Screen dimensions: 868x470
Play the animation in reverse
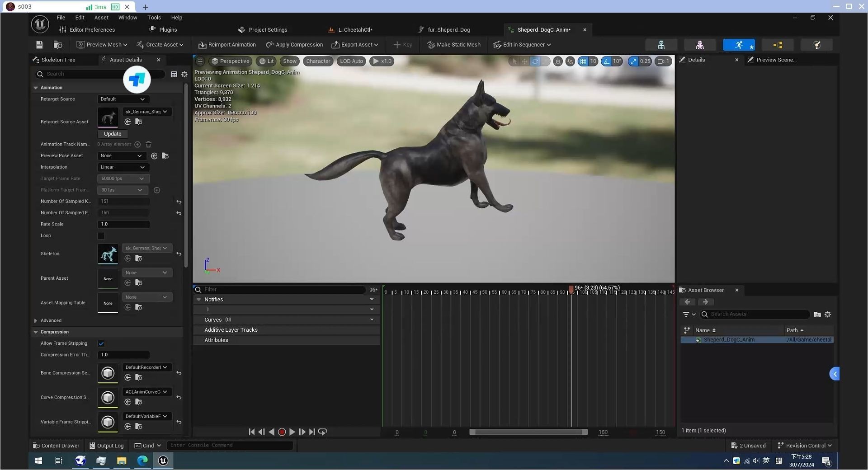pos(271,432)
